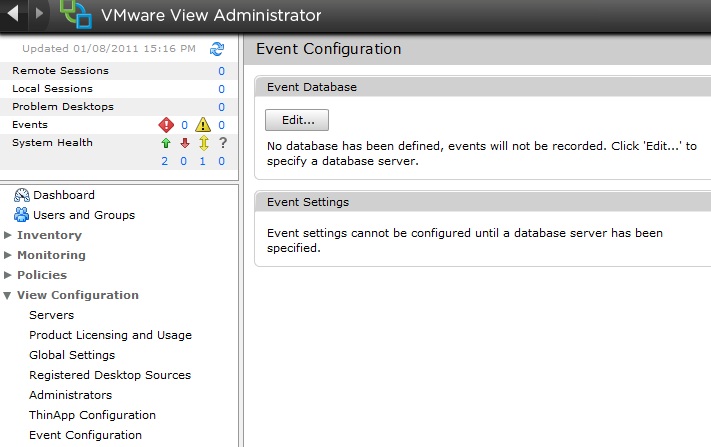Click the healthy systems count 2
711x447 pixels.
pos(165,161)
